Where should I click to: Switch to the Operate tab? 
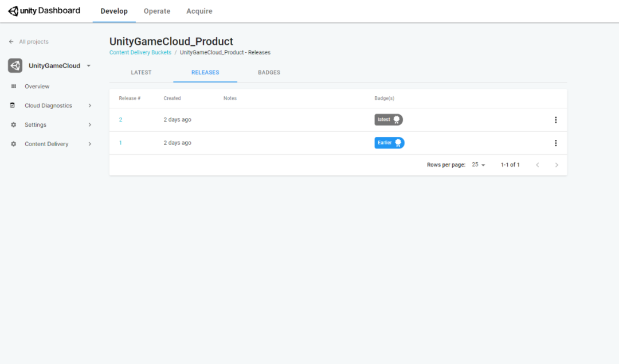157,11
